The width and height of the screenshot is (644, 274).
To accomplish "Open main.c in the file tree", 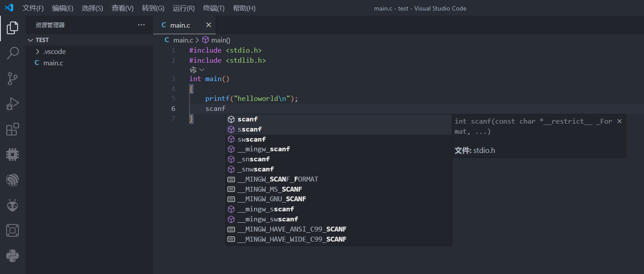I will pos(53,63).
